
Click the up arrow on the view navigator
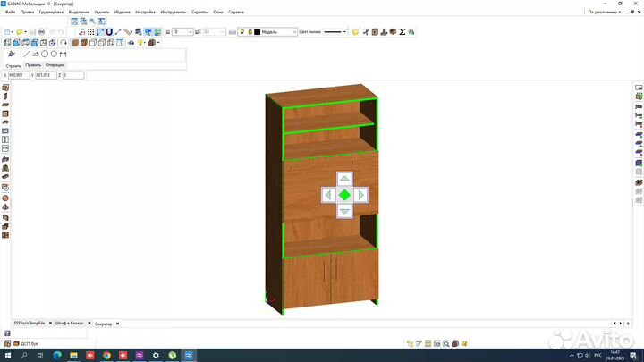point(344,179)
